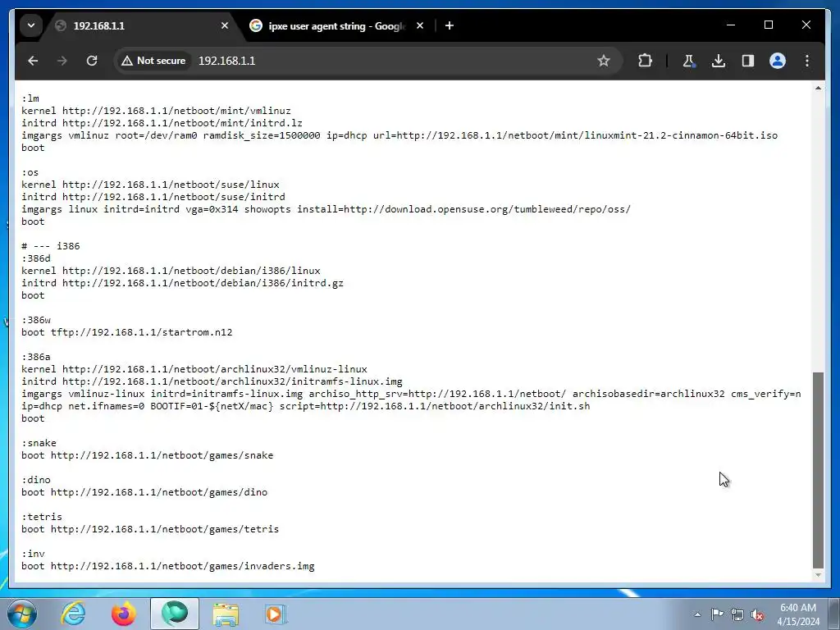Click the ':os' label line
The height and width of the screenshot is (630, 840).
(x=30, y=172)
